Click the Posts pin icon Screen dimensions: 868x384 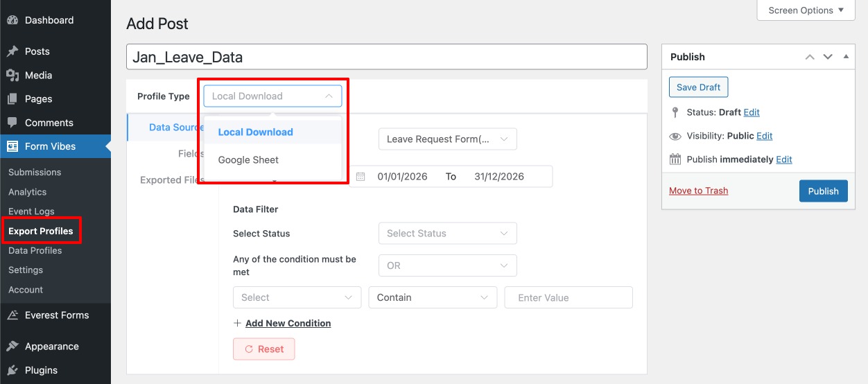12,51
